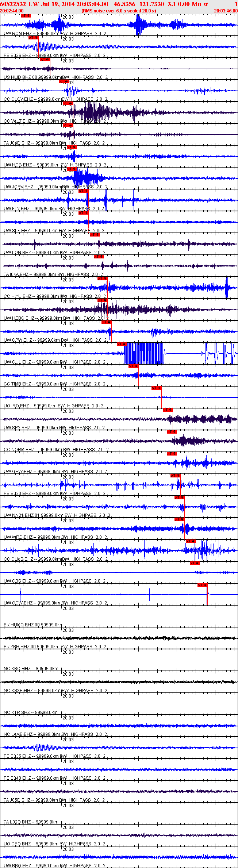Click the RMS noise scaling note

tap(119, 11)
